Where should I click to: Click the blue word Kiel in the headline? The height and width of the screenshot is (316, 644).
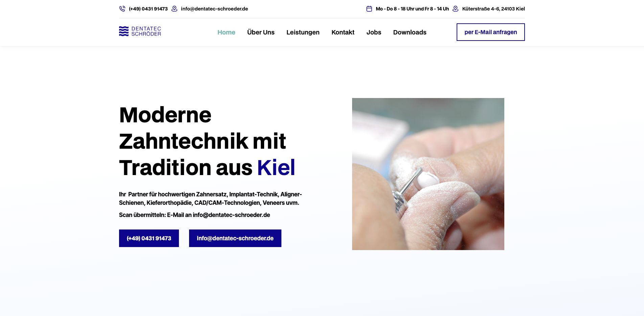276,167
